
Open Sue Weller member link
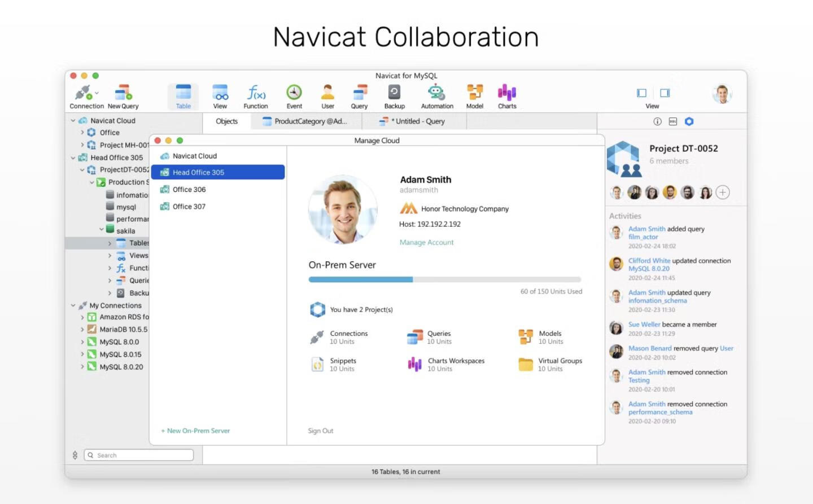pyautogui.click(x=644, y=325)
